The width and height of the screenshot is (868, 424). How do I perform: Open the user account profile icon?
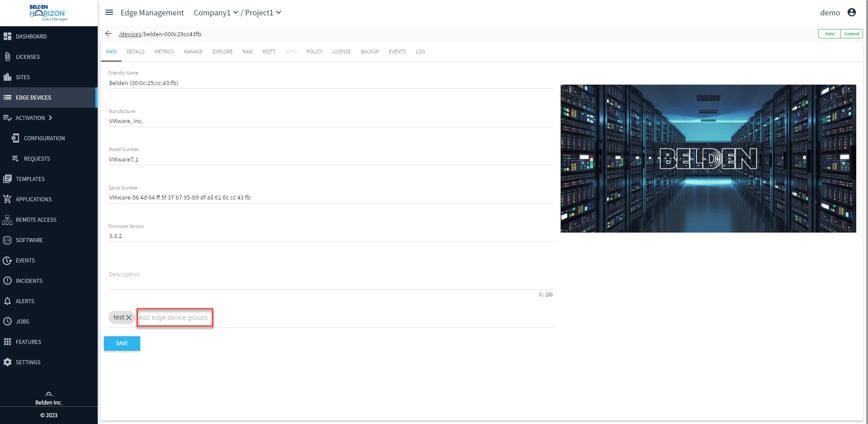(x=852, y=12)
